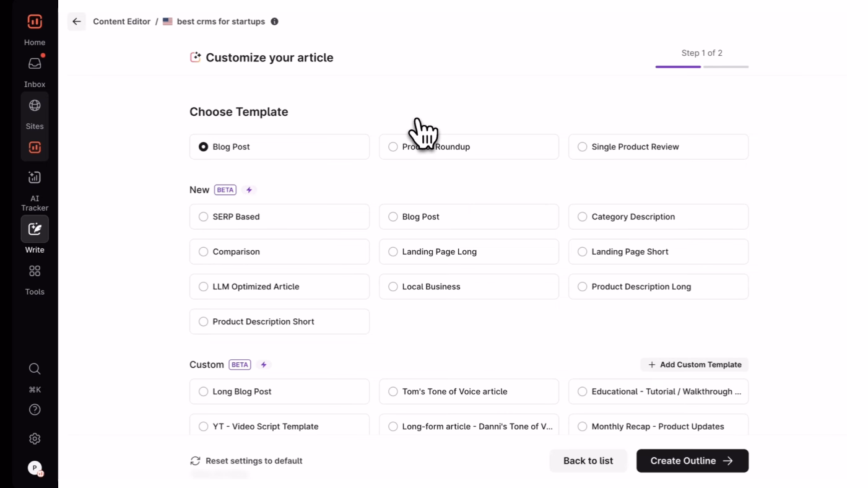This screenshot has height=488, width=868.
Task: Click Add Custom Template button
Action: click(x=694, y=365)
